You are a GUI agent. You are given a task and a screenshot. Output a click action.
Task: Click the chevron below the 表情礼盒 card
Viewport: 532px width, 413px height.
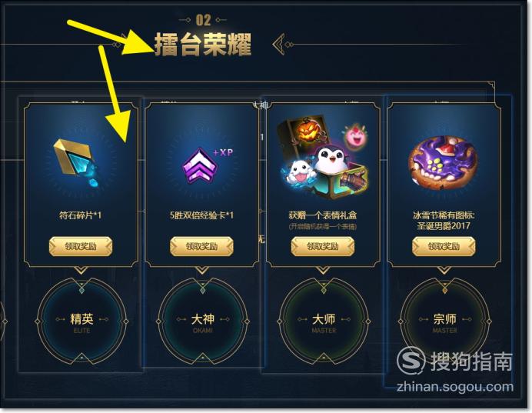pyautogui.click(x=323, y=270)
